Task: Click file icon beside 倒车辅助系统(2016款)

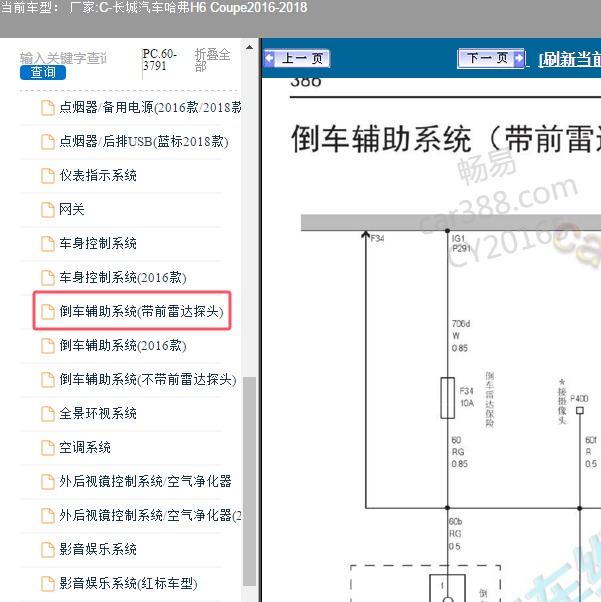Action: [x=48, y=346]
